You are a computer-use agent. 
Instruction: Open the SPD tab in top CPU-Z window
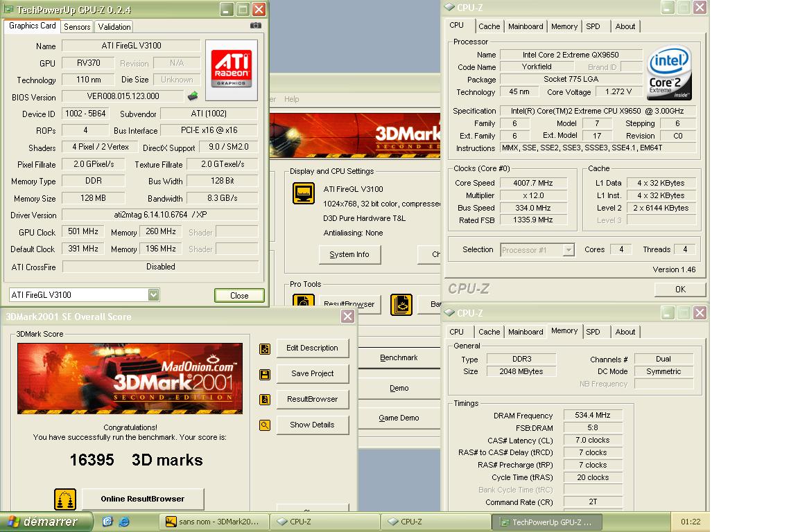point(593,26)
